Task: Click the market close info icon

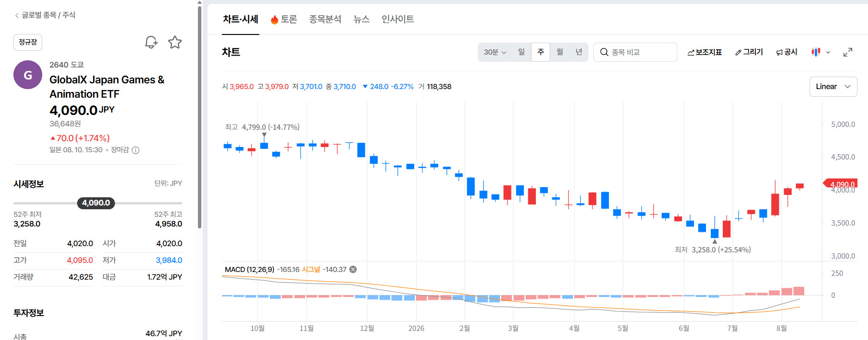Action: (x=136, y=150)
